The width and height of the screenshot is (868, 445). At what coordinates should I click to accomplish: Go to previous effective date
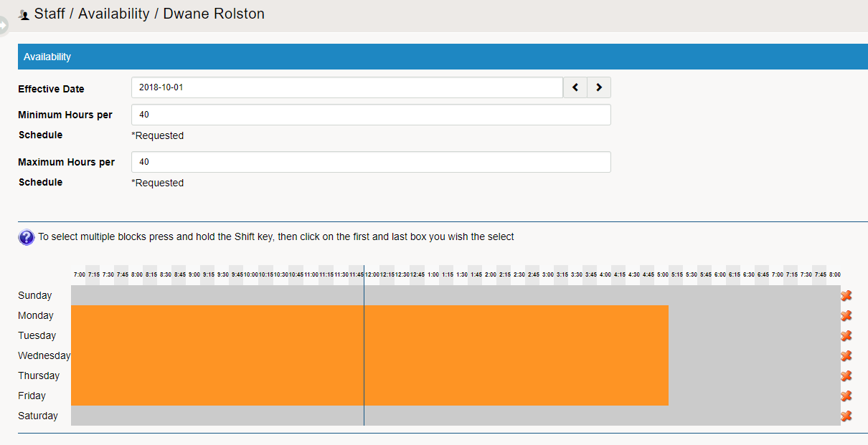pyautogui.click(x=575, y=87)
